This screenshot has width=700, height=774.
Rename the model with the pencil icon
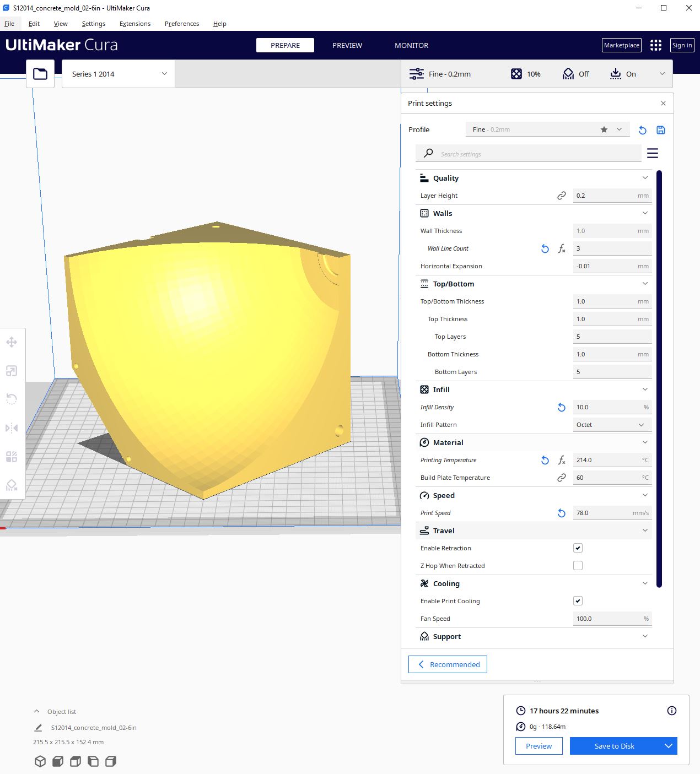point(38,728)
